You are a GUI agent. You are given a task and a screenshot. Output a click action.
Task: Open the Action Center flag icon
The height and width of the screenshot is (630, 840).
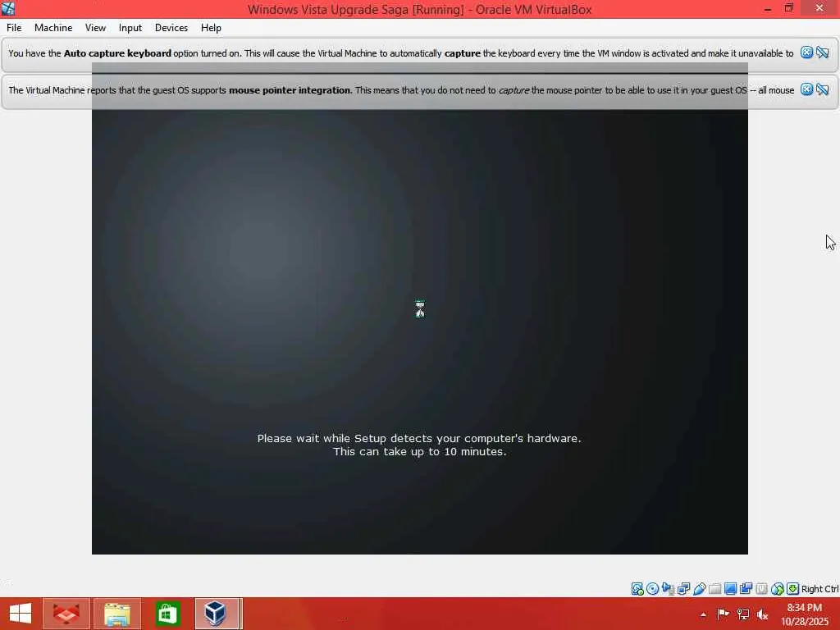pyautogui.click(x=723, y=614)
